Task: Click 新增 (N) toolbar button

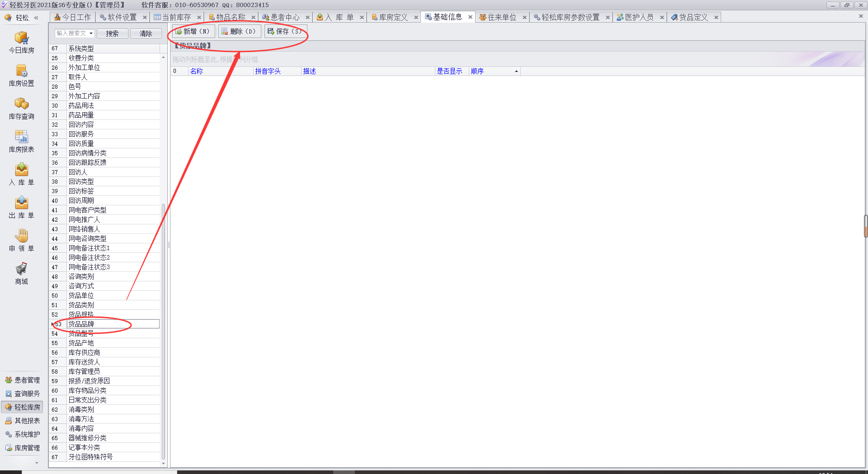Action: click(193, 31)
